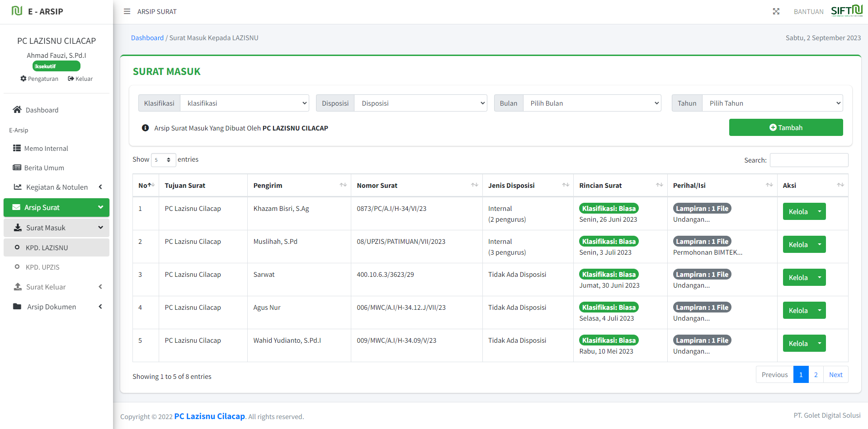Click the Search input field
868x429 pixels.
click(x=809, y=160)
